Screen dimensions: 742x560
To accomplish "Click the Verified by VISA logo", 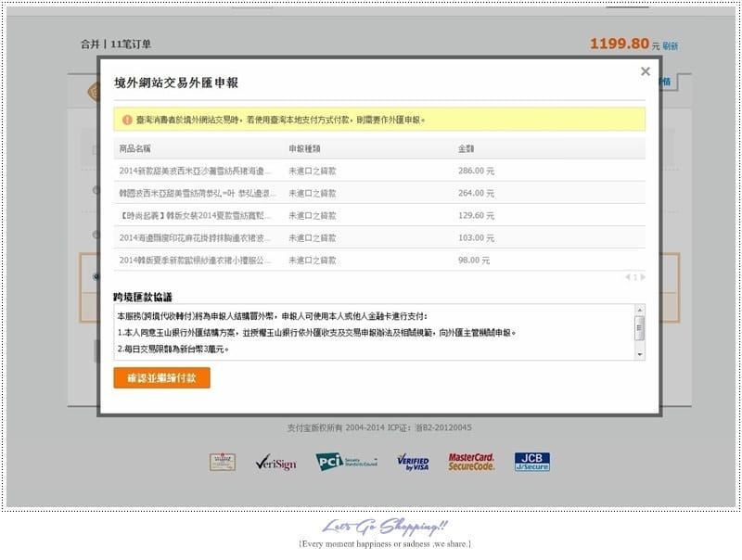I will tap(413, 463).
